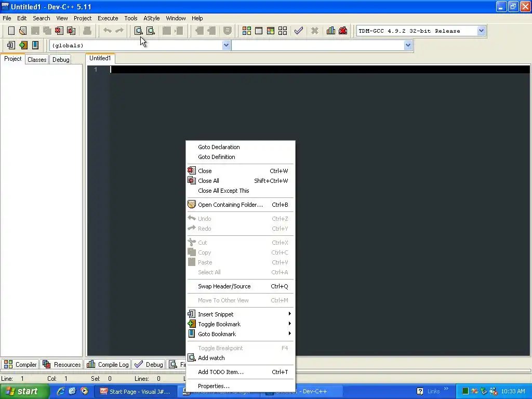The width and height of the screenshot is (532, 399).
Task: Click the Close All toolbar icon
Action: tap(71, 31)
